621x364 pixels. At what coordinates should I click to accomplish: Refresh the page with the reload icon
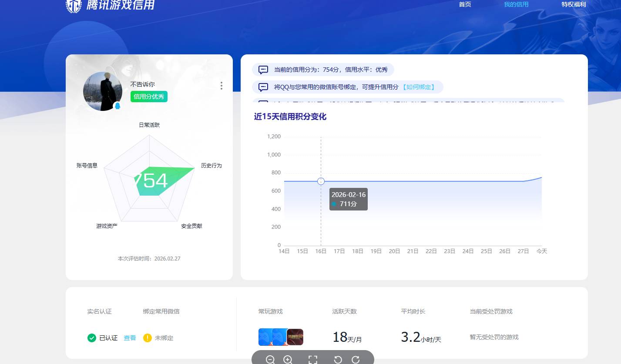(x=356, y=360)
